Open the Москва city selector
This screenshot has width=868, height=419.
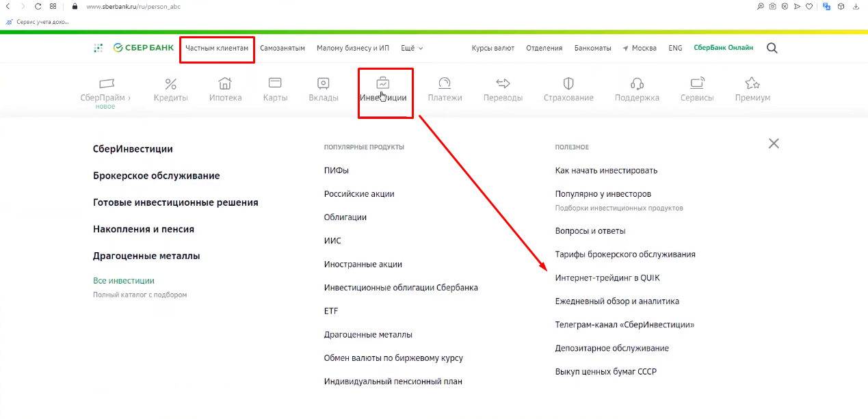(640, 49)
